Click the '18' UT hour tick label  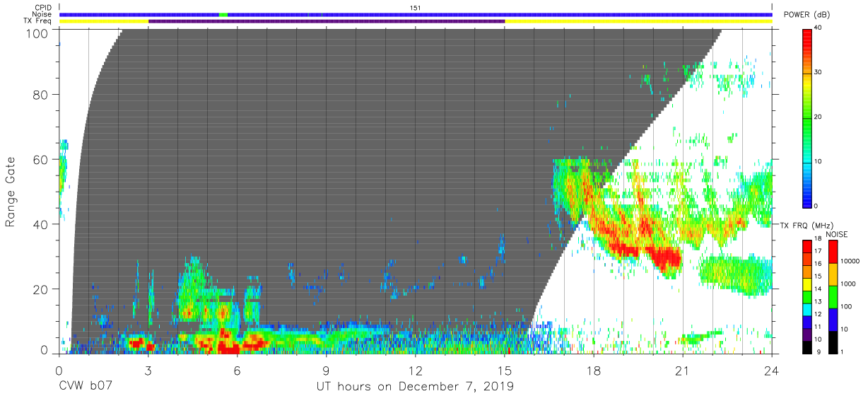[x=594, y=371]
